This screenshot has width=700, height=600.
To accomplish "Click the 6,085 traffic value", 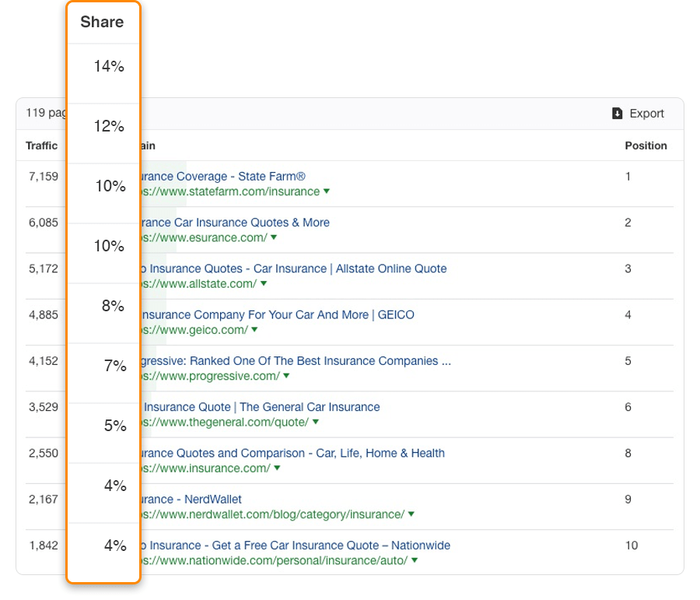I will pos(44,223).
